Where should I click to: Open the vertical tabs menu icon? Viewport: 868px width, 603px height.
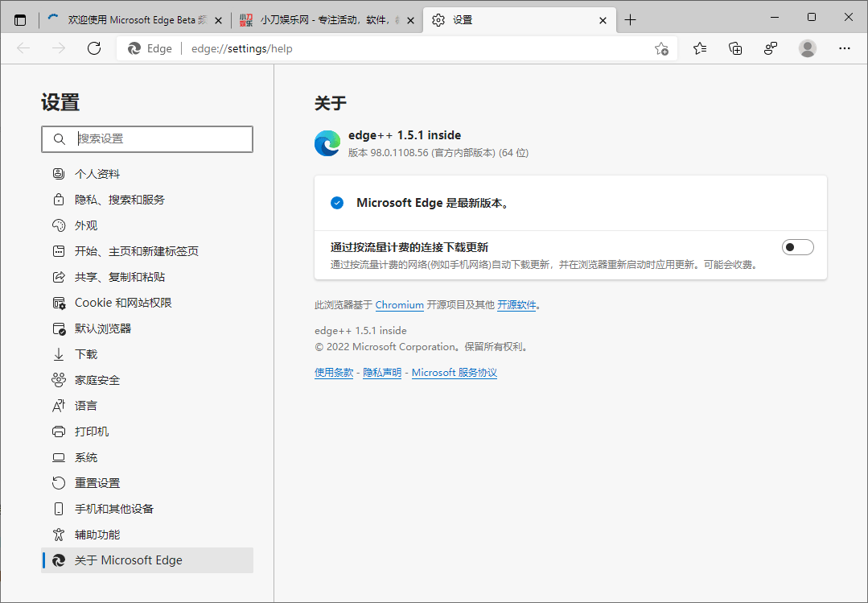click(20, 20)
